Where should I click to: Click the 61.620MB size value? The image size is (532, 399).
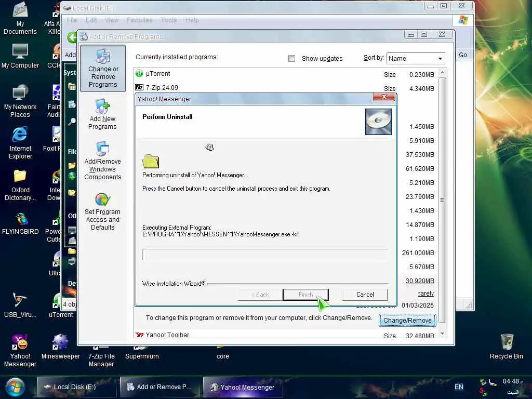click(x=420, y=169)
